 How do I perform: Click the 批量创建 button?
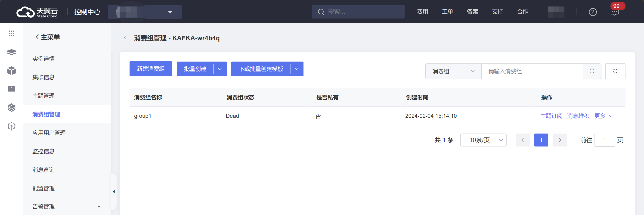click(x=195, y=69)
